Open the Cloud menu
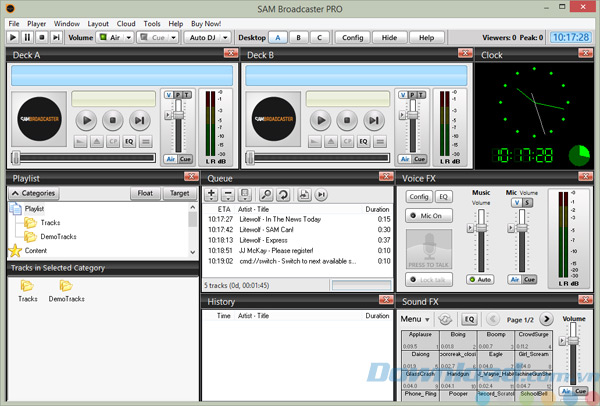This screenshot has width=600, height=406. (x=126, y=24)
